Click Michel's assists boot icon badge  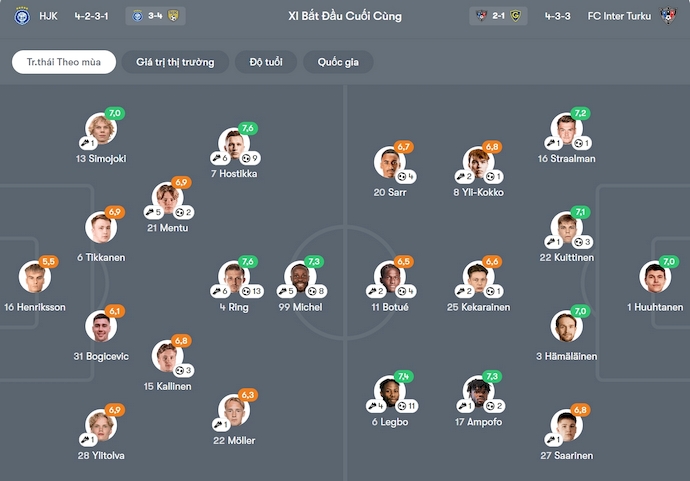point(284,291)
